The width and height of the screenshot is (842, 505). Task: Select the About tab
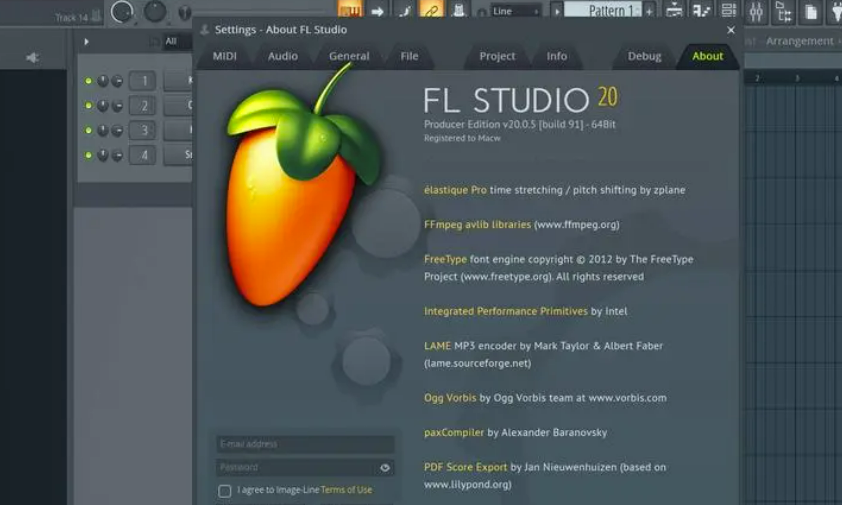click(x=707, y=56)
